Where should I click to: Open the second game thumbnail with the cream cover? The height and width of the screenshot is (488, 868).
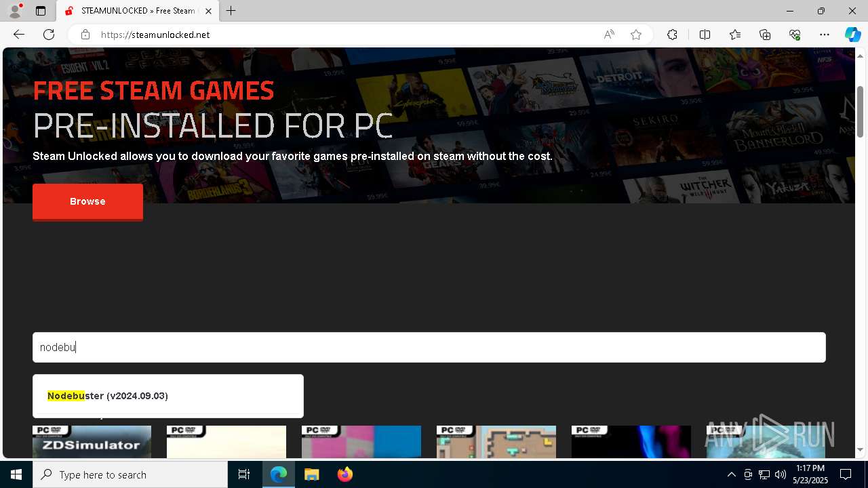tap(226, 441)
